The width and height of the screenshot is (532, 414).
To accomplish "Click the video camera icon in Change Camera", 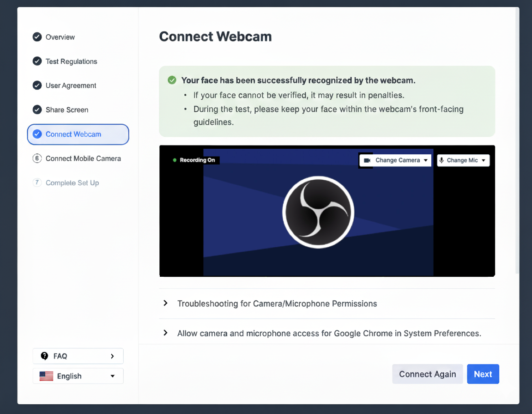I will (x=367, y=160).
